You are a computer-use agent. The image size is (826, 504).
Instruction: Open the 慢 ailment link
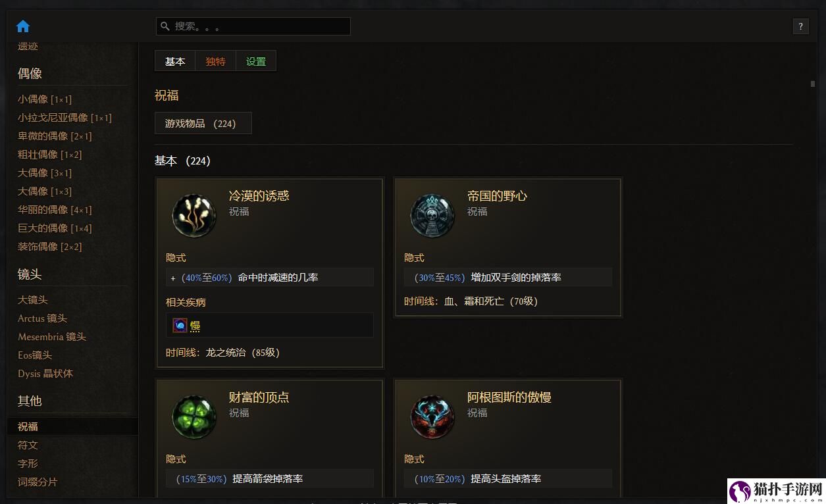[195, 326]
